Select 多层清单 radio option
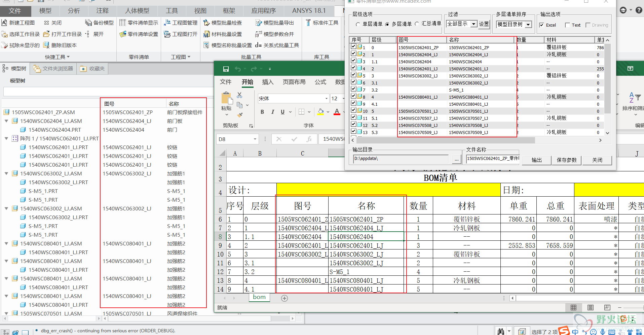 [x=387, y=24]
